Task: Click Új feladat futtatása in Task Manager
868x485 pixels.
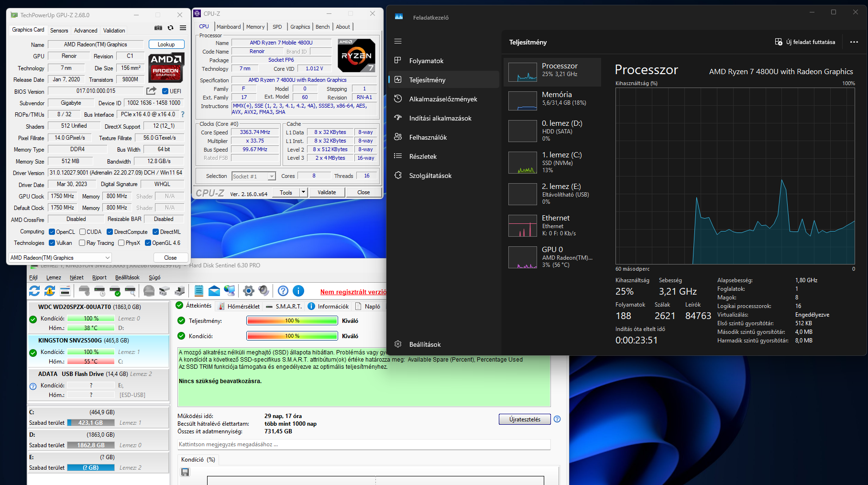Action: pyautogui.click(x=805, y=42)
